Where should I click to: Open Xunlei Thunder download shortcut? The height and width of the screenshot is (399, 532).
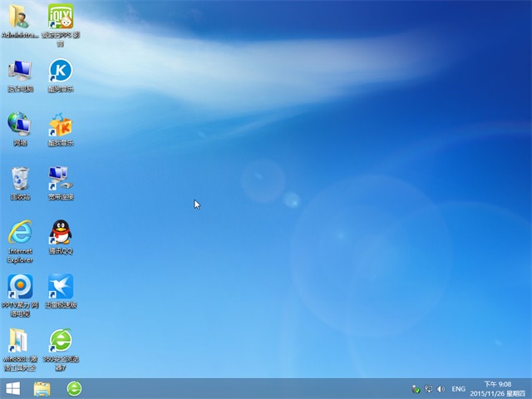[61, 287]
